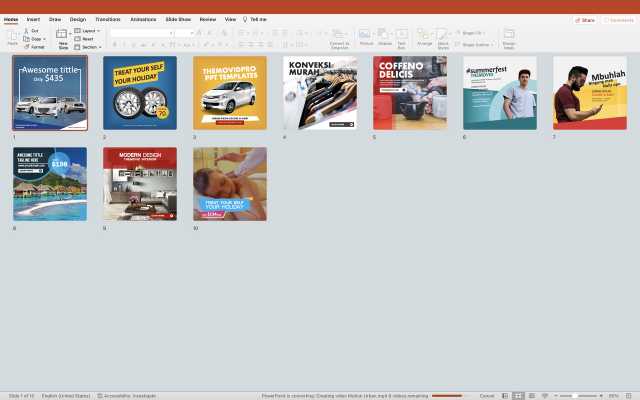
Task: Open the Comments pane
Action: 618,19
